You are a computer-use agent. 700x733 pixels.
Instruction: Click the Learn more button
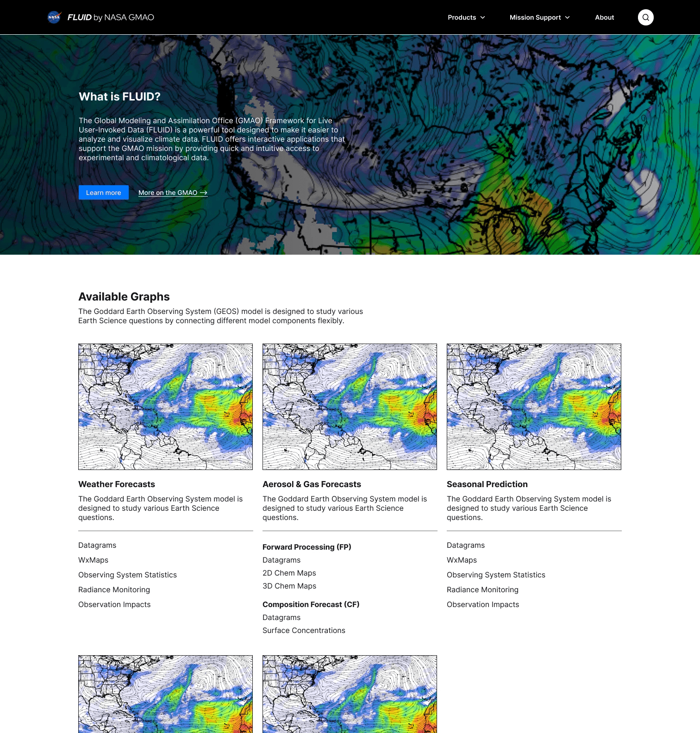104,193
